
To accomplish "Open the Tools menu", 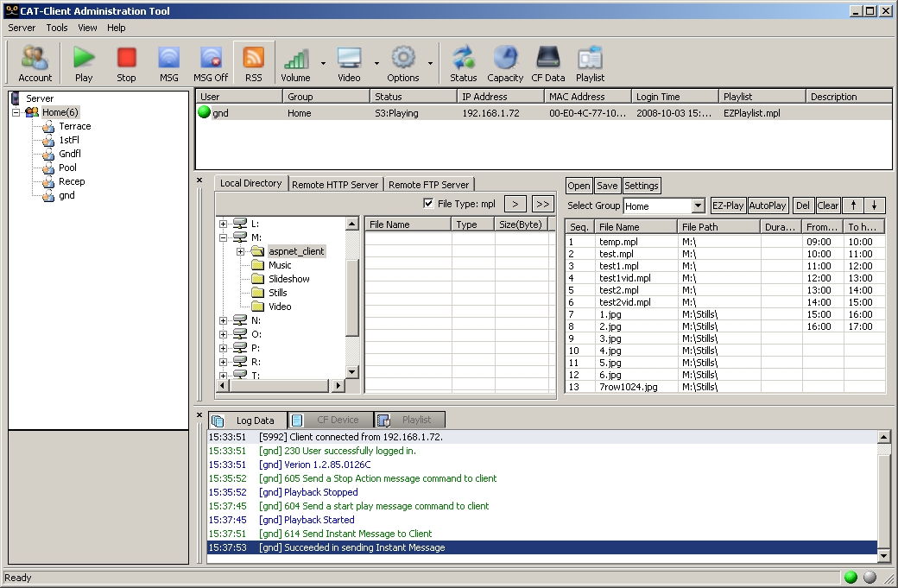I will tap(57, 28).
